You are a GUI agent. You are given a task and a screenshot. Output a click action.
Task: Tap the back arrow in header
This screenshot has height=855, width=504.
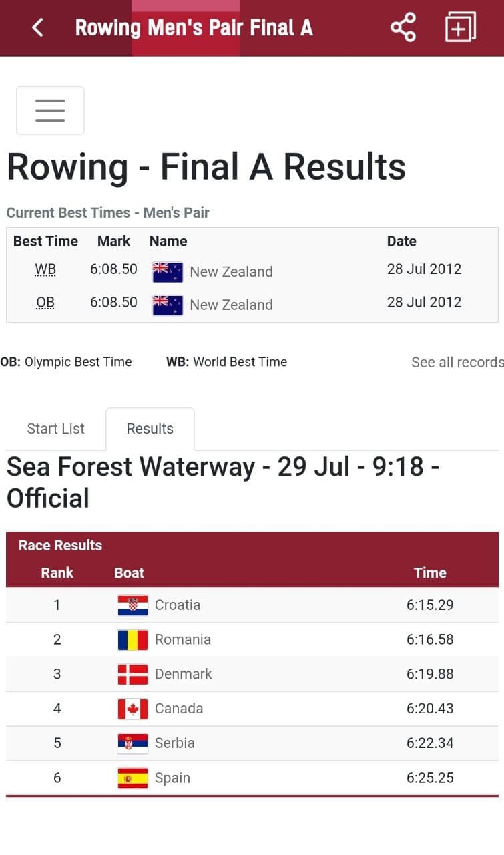[37, 28]
